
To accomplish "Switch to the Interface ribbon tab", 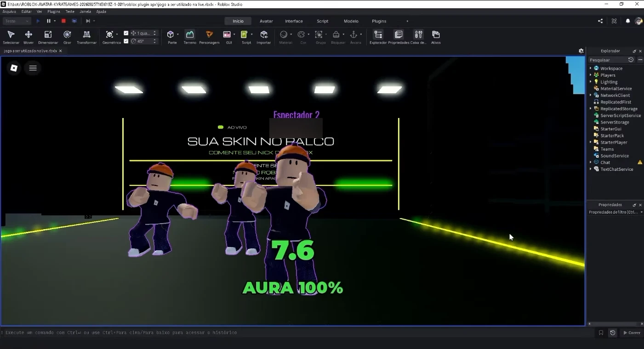I will (294, 21).
